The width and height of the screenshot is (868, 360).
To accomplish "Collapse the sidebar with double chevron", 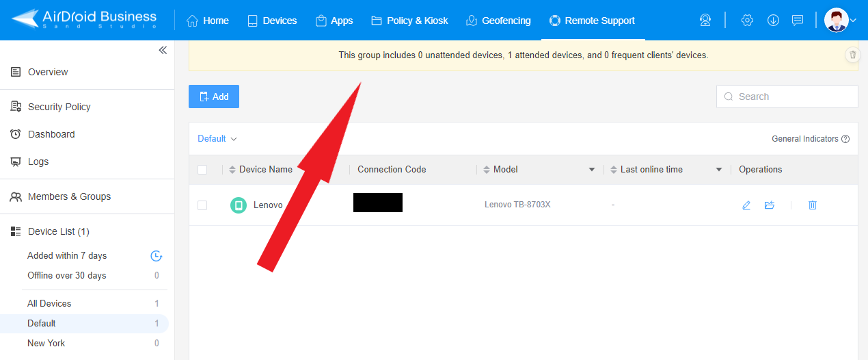I will click(x=163, y=50).
